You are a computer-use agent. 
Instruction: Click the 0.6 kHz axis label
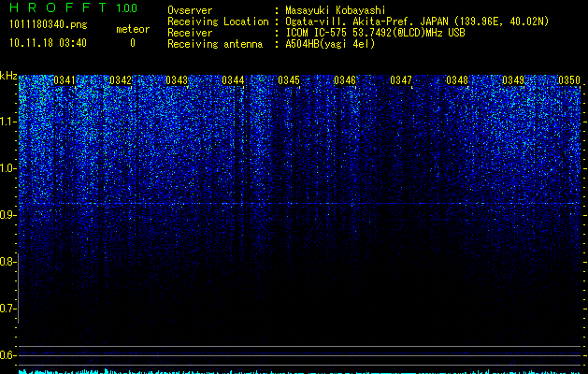click(6, 355)
